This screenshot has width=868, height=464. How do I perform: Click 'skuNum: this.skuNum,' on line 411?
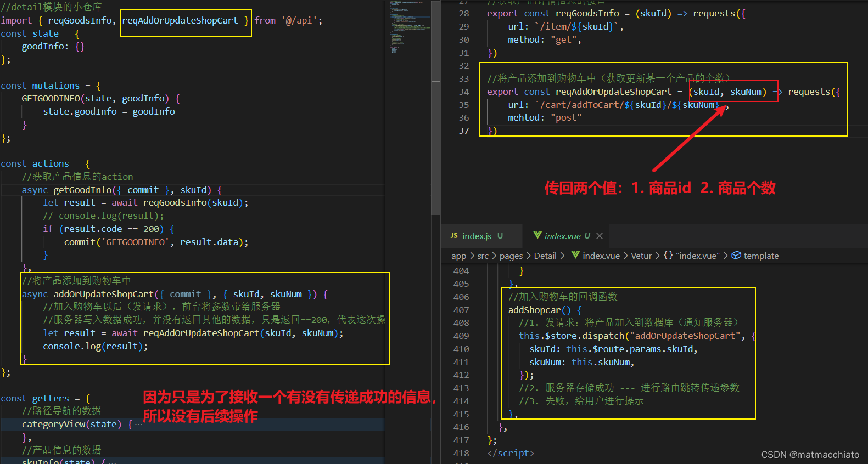[582, 363]
